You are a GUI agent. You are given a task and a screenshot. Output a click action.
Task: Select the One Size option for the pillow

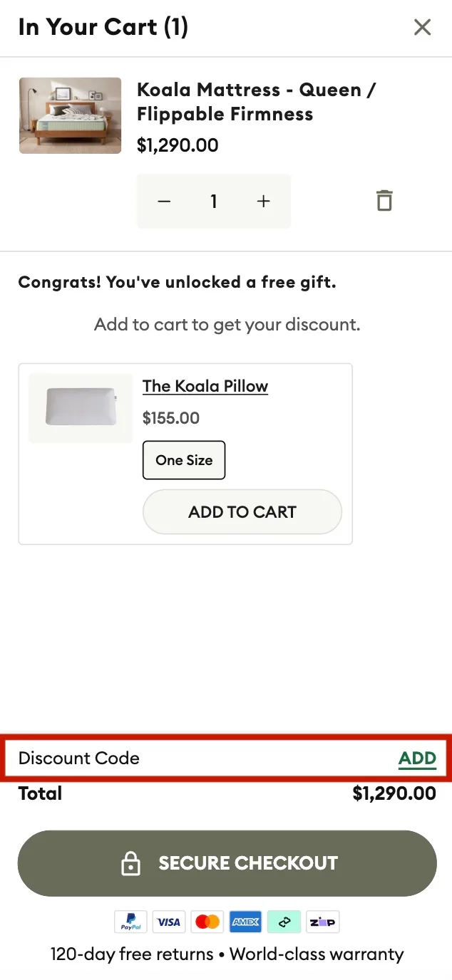coord(183,459)
